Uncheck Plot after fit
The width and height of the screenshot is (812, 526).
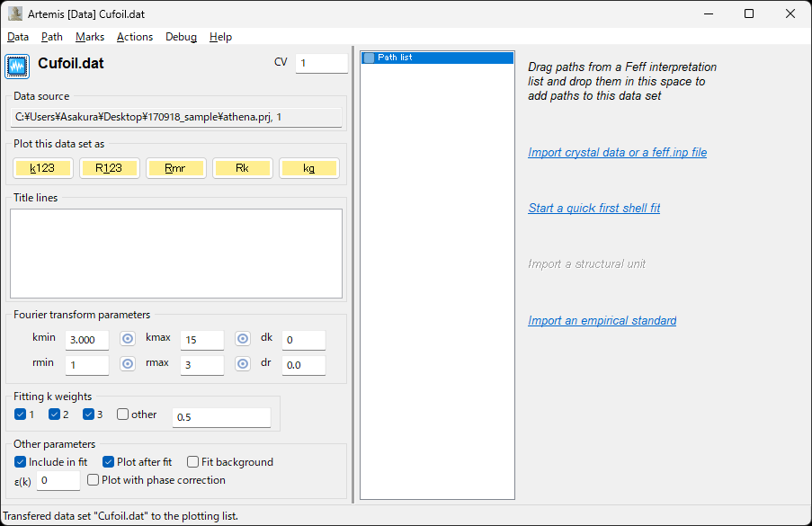[108, 462]
